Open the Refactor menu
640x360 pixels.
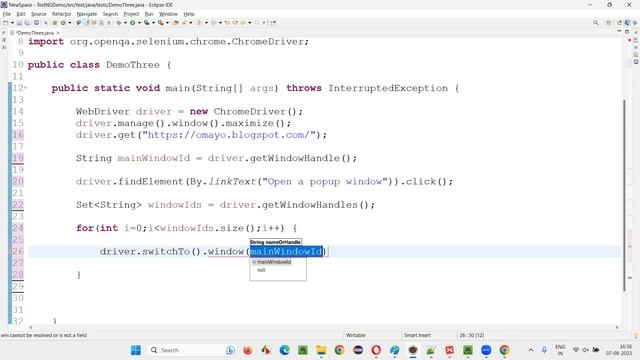[x=61, y=14]
